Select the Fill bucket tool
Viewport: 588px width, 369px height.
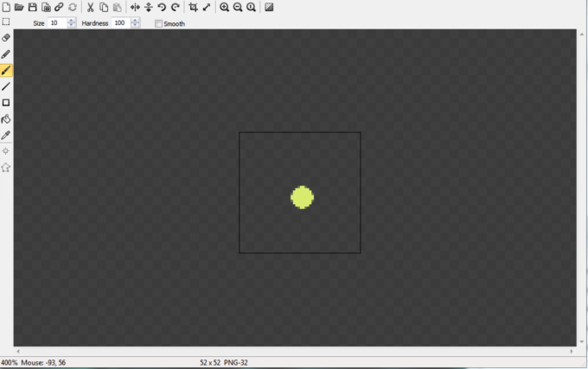[6, 119]
